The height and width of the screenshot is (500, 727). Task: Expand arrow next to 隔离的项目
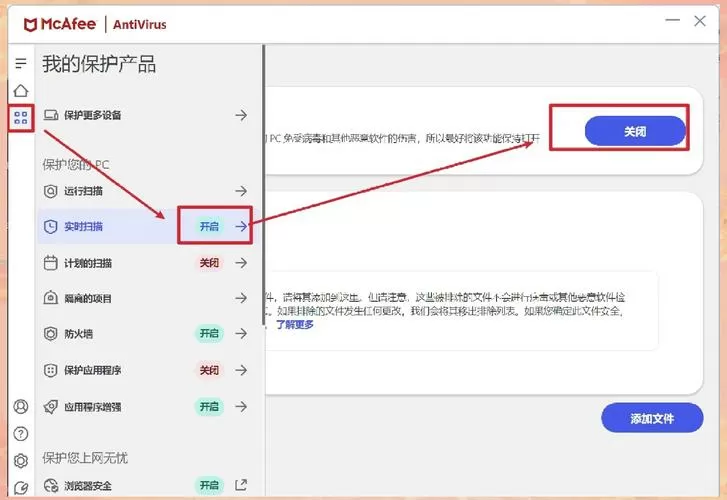tap(241, 298)
